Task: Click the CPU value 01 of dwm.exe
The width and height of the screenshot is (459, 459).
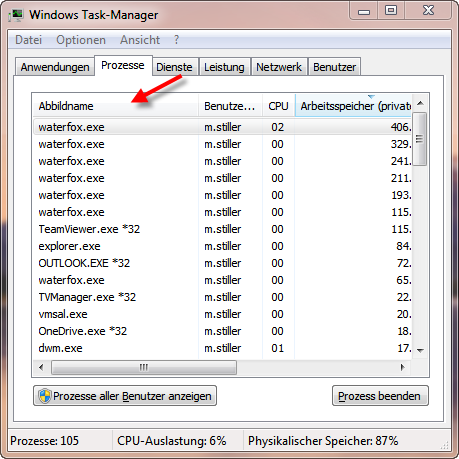Action: [x=277, y=348]
